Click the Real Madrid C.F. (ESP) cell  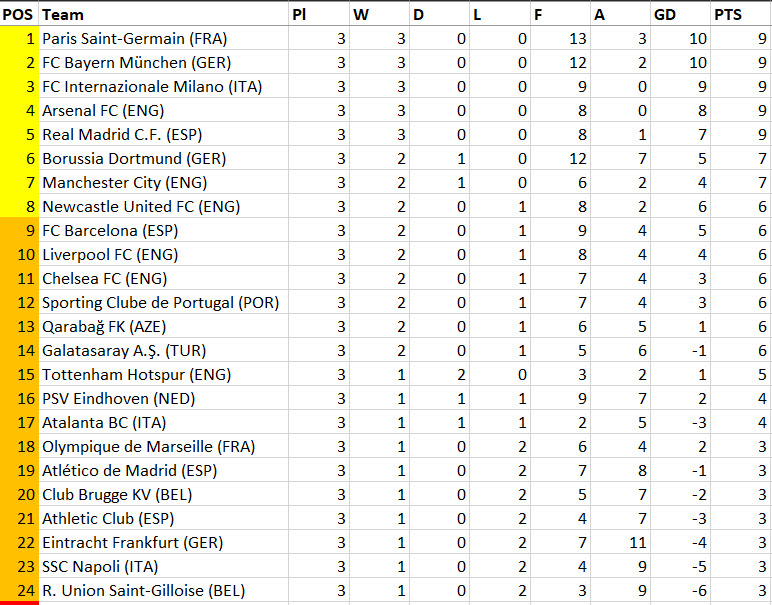pos(163,134)
